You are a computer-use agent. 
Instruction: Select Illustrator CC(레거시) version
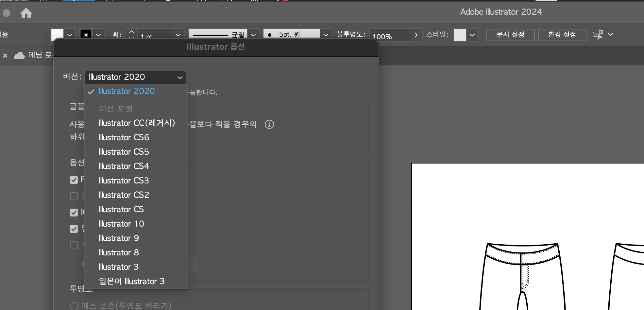(136, 123)
